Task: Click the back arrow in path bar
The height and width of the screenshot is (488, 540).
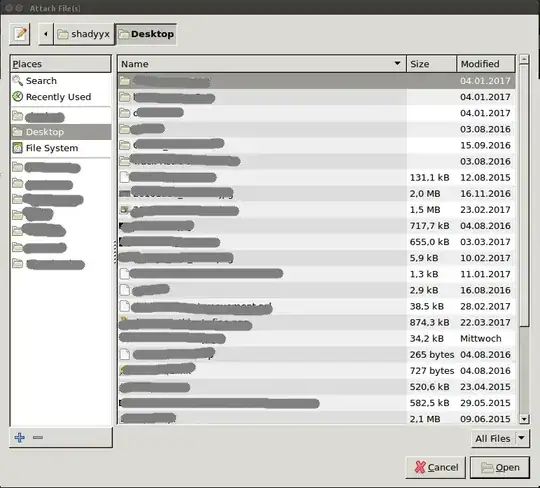Action: click(x=46, y=34)
